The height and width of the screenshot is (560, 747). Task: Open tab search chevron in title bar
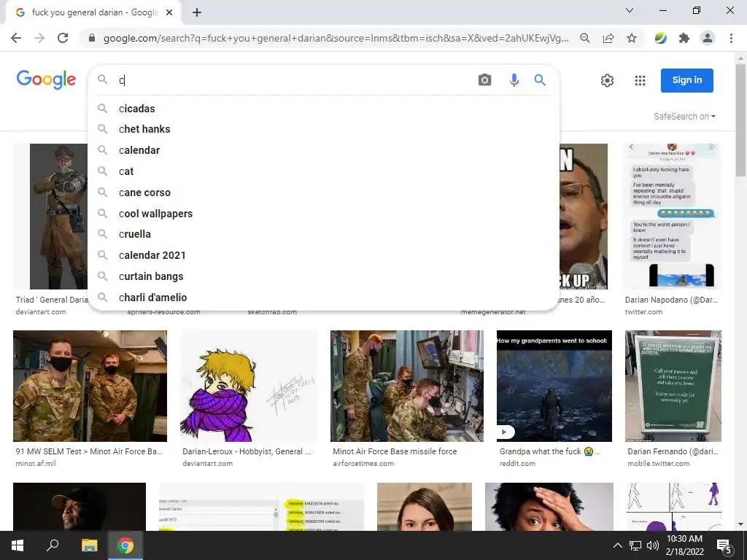point(630,10)
